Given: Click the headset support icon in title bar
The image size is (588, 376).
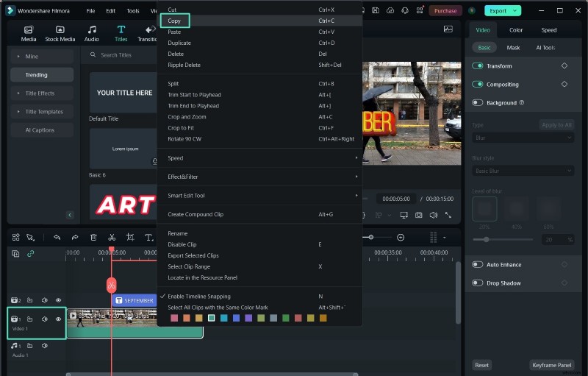Looking at the screenshot, I should click(x=405, y=11).
